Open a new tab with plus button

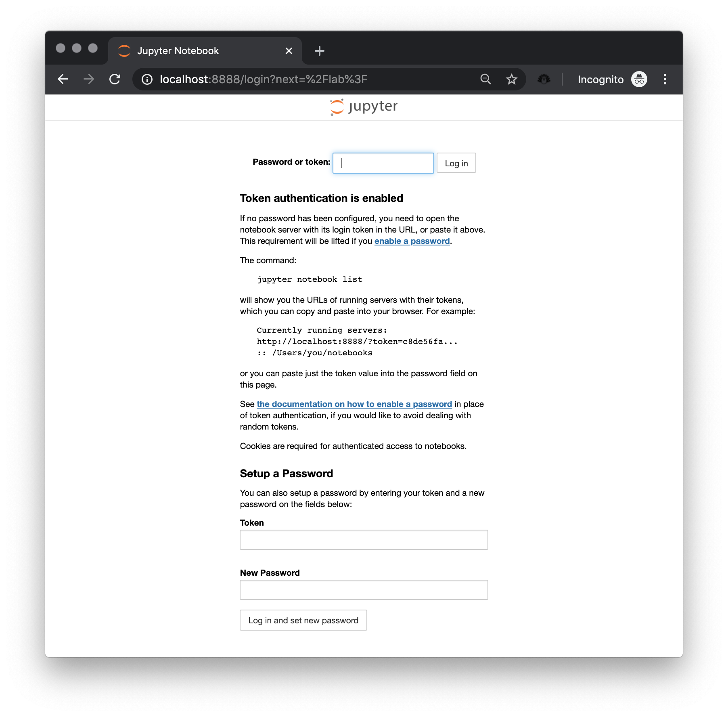(x=320, y=51)
